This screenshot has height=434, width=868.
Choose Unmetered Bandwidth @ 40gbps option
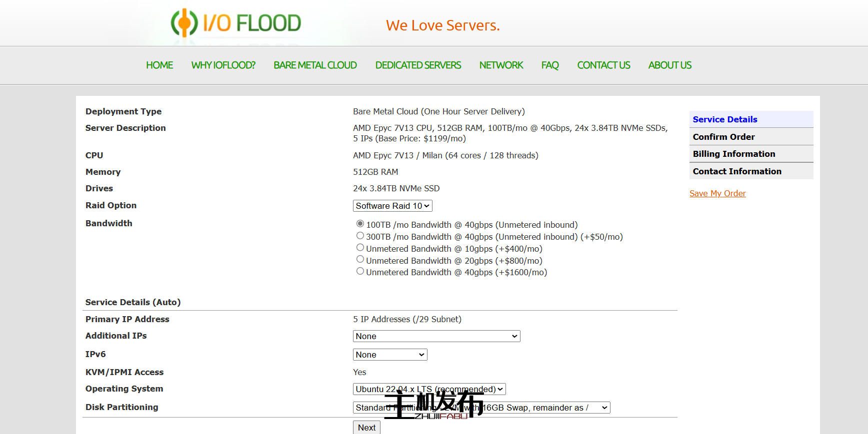point(360,271)
